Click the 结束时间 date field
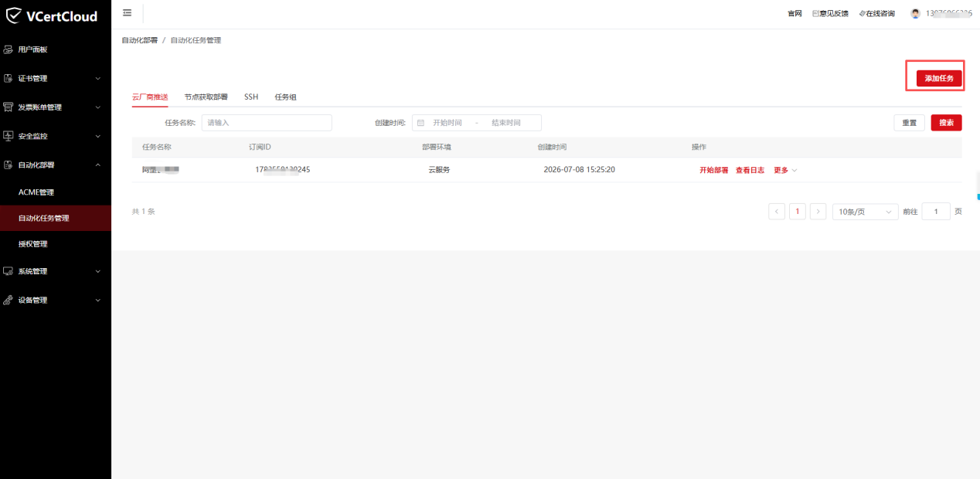The image size is (980, 479). tap(506, 123)
